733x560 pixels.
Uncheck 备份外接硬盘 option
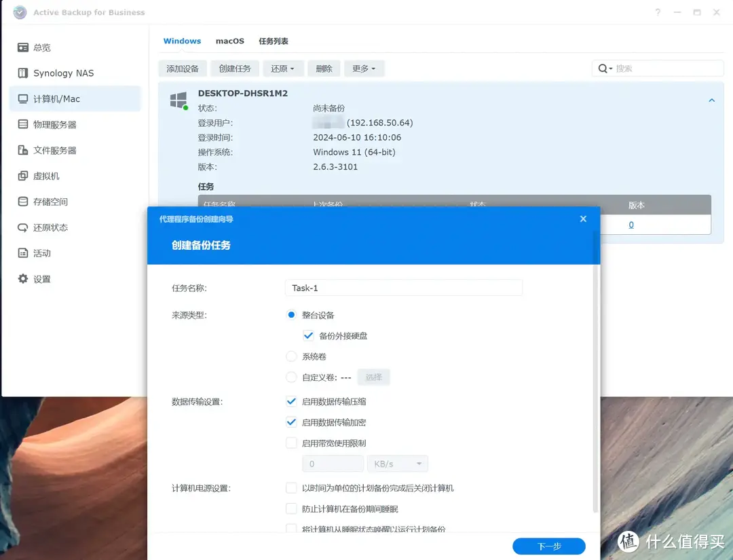click(x=309, y=335)
